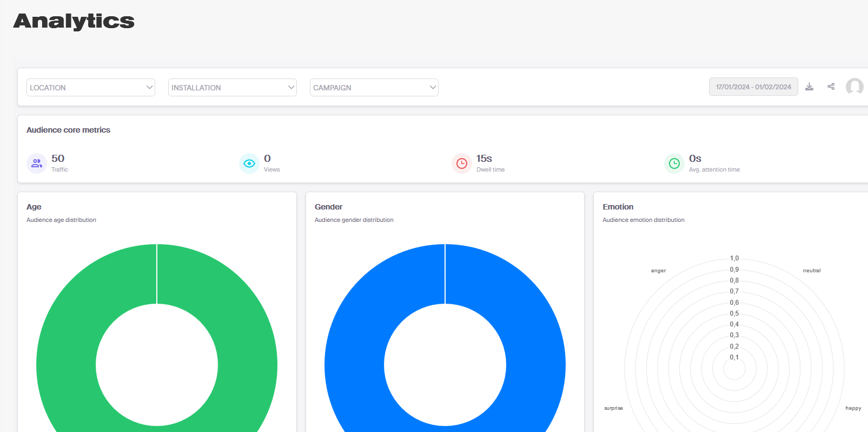Click the Analytics page heading
This screenshot has width=868, height=432.
click(74, 21)
